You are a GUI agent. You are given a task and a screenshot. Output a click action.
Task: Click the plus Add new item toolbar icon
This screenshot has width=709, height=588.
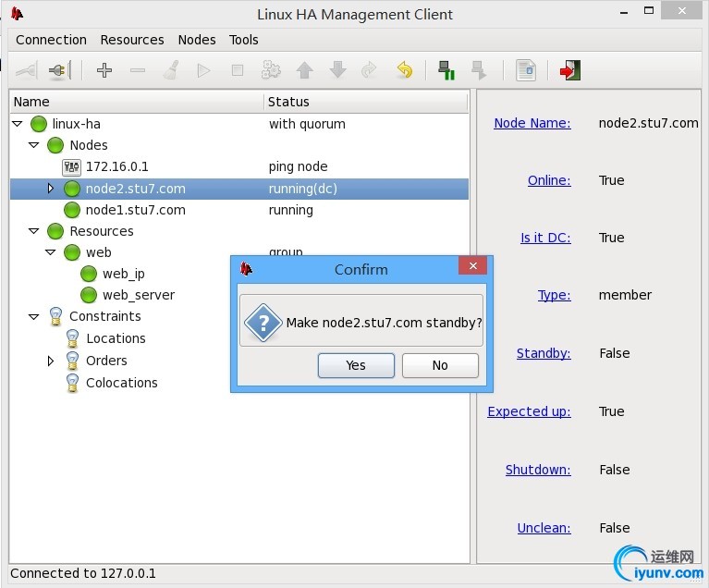[104, 70]
